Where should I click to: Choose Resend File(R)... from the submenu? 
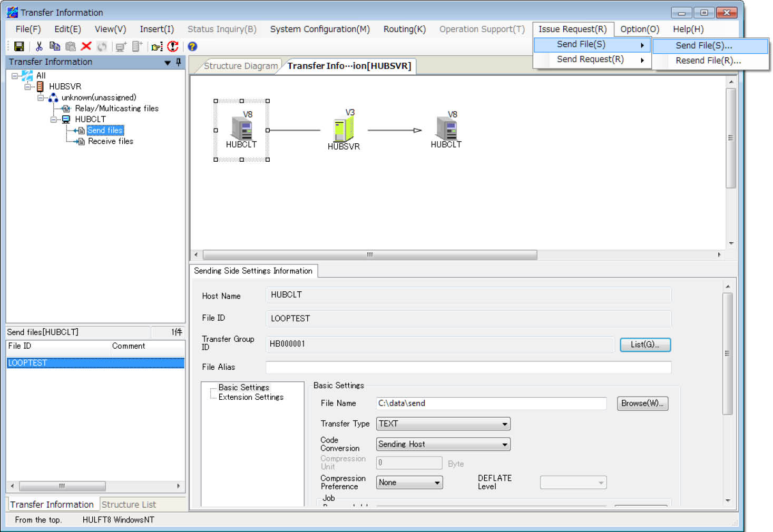click(x=708, y=61)
